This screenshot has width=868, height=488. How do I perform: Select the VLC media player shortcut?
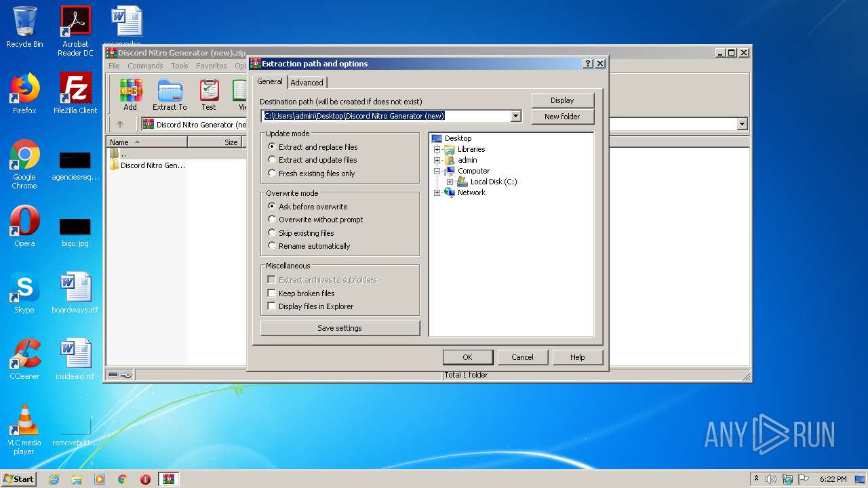24,430
